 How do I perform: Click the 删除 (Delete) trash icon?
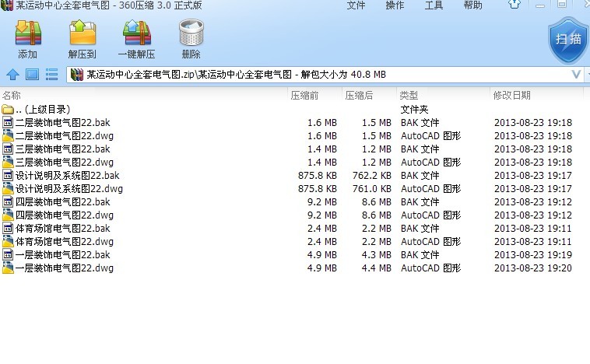click(191, 33)
